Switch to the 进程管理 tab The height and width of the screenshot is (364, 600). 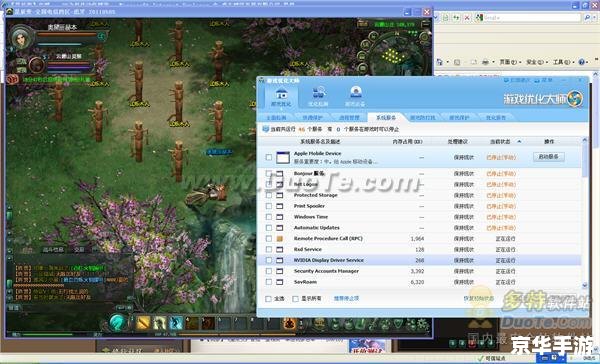click(x=349, y=118)
